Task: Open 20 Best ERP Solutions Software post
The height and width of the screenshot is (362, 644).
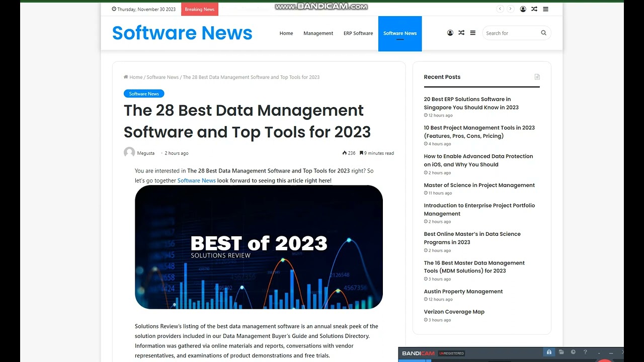Action: coord(471,103)
